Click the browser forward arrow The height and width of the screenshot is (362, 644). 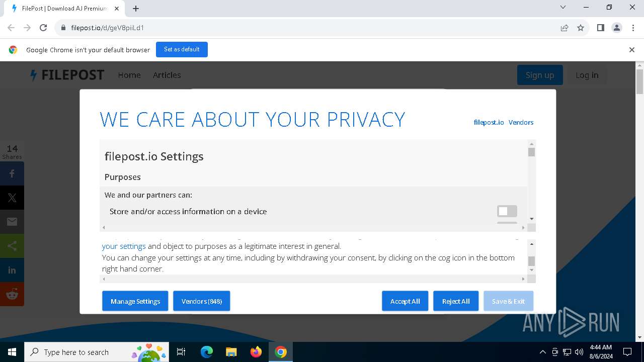pyautogui.click(x=27, y=28)
